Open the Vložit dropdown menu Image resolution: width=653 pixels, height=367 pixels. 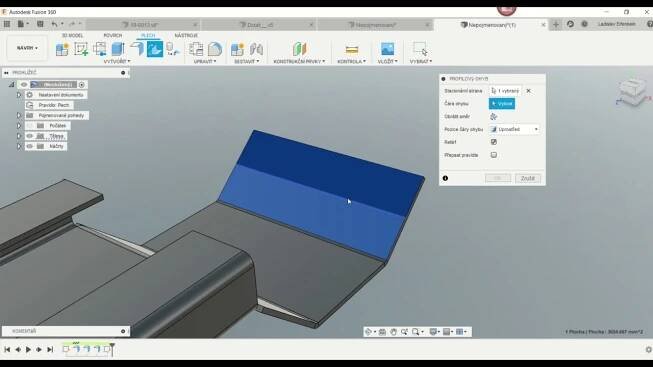point(387,61)
